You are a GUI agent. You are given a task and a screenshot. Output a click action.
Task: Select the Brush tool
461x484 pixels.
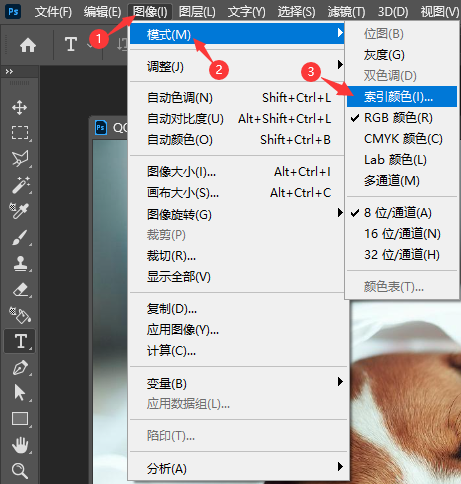(20, 237)
